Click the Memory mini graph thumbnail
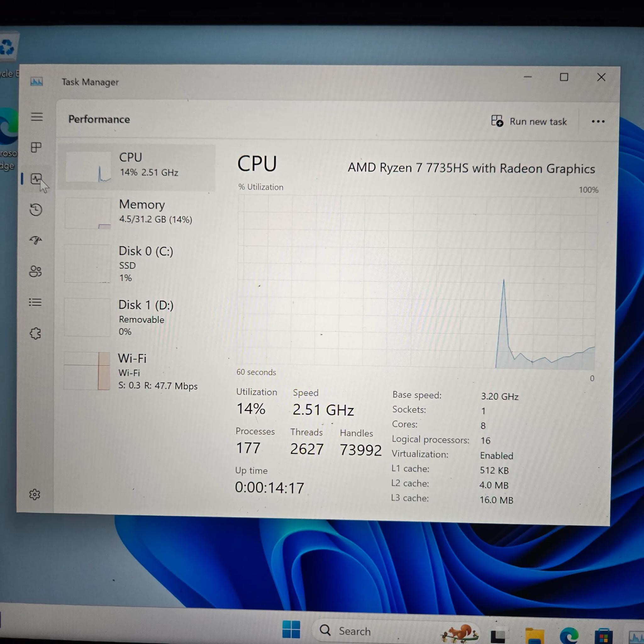The width and height of the screenshot is (644, 644). click(x=88, y=213)
